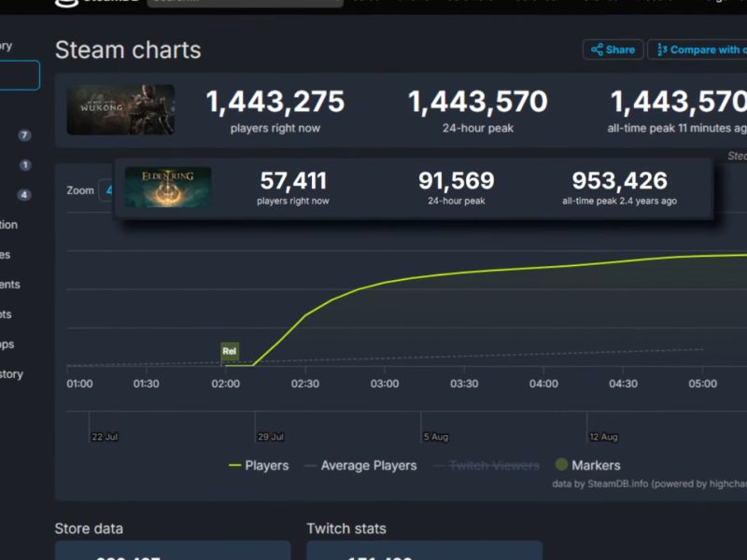Focus the search field in top bar
This screenshot has width=747, height=560.
(245, 3)
